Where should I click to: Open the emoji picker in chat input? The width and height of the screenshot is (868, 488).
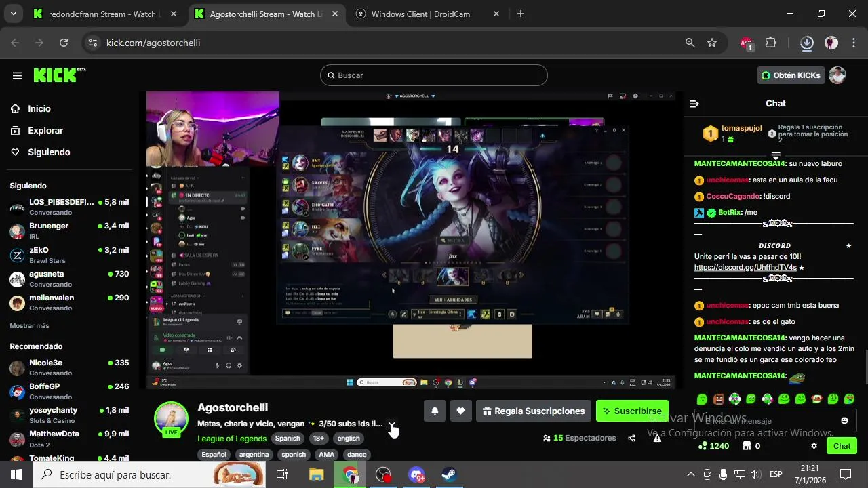844,420
